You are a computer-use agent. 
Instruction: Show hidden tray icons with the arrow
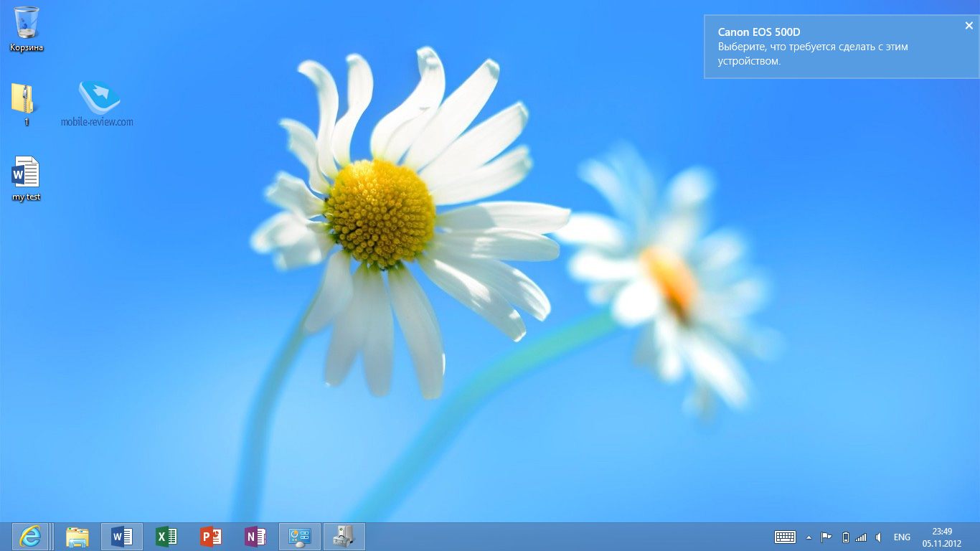click(809, 537)
